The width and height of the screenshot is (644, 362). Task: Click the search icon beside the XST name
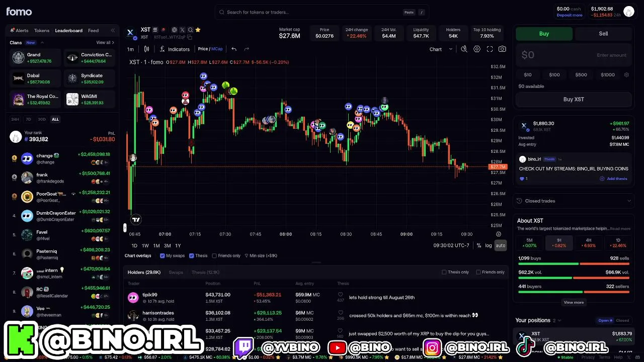tap(190, 30)
